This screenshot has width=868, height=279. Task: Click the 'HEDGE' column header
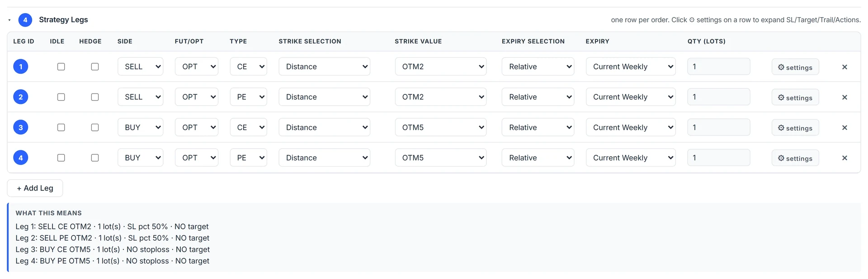click(90, 41)
